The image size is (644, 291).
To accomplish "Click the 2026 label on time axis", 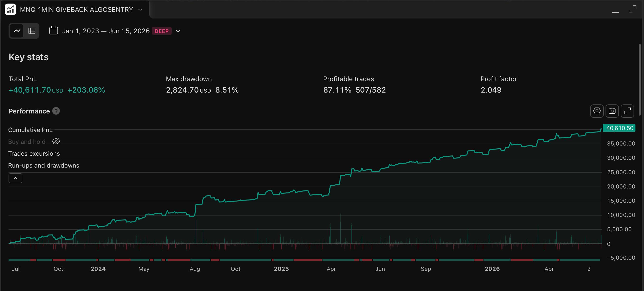I will click(492, 269).
